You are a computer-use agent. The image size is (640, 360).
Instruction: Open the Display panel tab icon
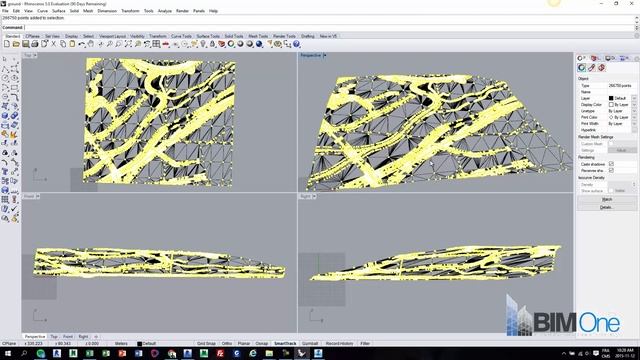point(610,58)
